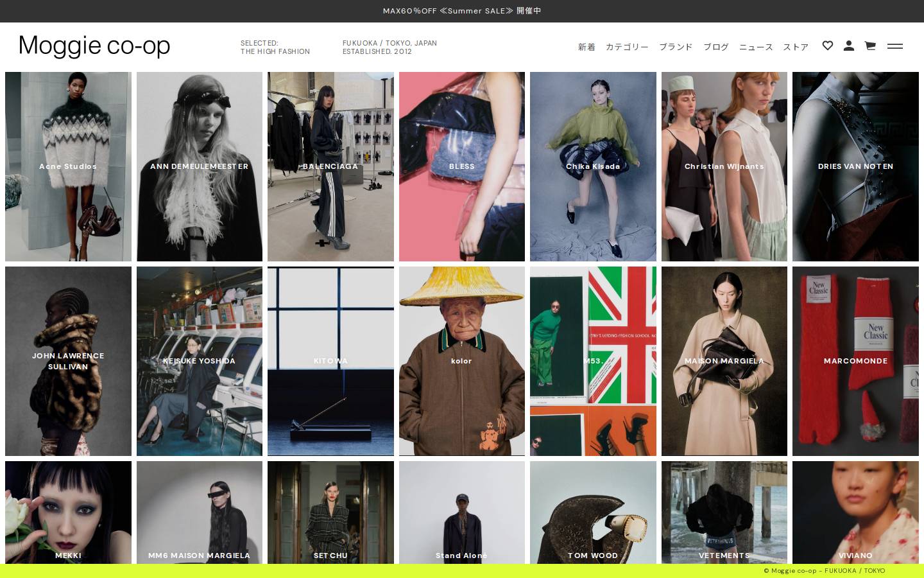This screenshot has height=578, width=924.
Task: Open the TOM WOOD brand tile
Action: (593, 512)
